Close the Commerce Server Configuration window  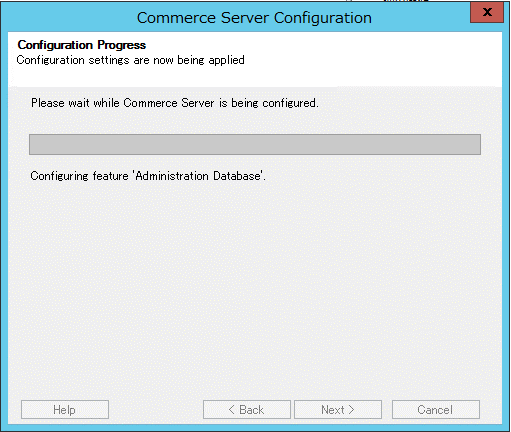point(487,12)
